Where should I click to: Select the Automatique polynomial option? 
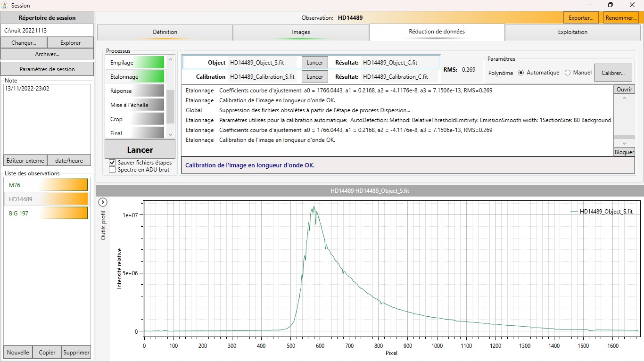(x=521, y=73)
